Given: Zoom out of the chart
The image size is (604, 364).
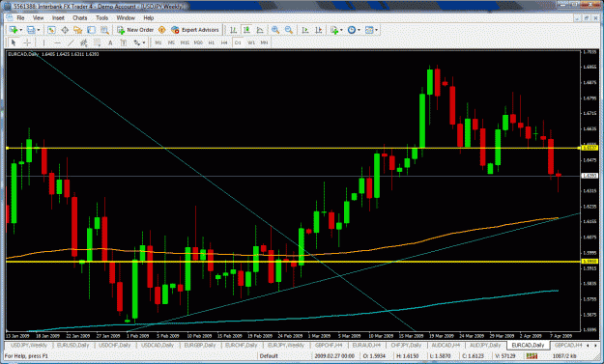Looking at the screenshot, I should (x=289, y=30).
